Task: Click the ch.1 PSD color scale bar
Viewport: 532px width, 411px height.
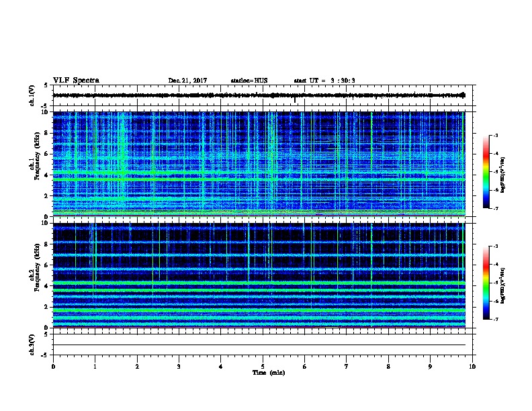Action: (486, 172)
